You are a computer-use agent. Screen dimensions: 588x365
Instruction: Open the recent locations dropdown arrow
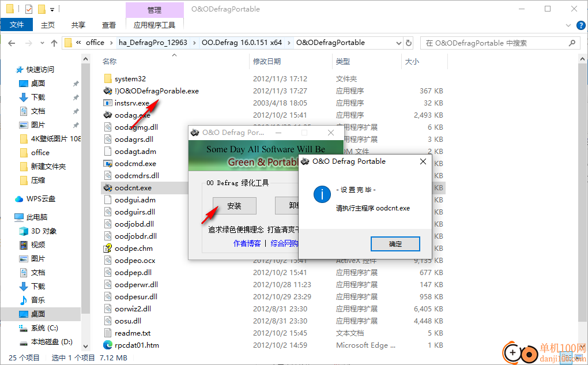pyautogui.click(x=43, y=43)
